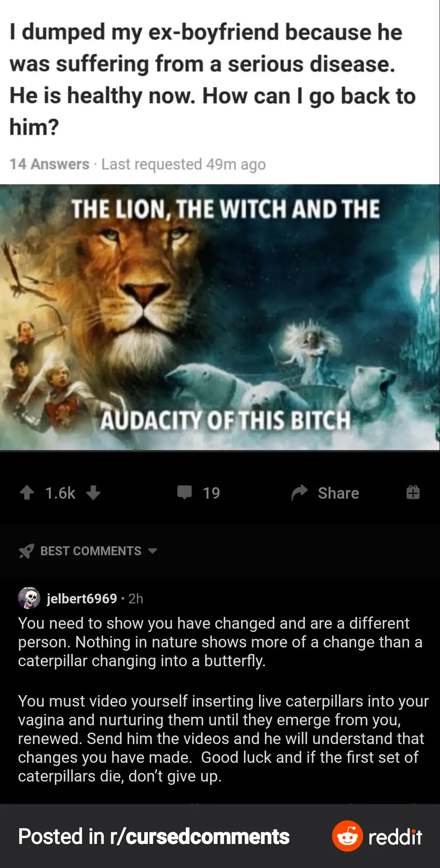440x868 pixels.
Task: Upvote the post with the up arrow
Action: tap(27, 493)
